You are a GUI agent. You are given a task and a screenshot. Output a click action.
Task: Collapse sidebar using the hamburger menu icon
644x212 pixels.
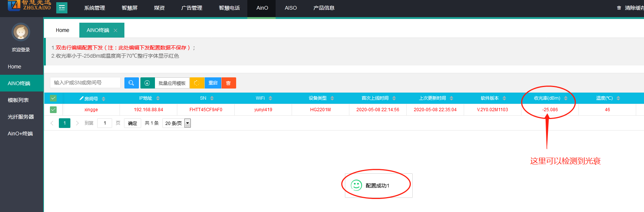(x=62, y=8)
